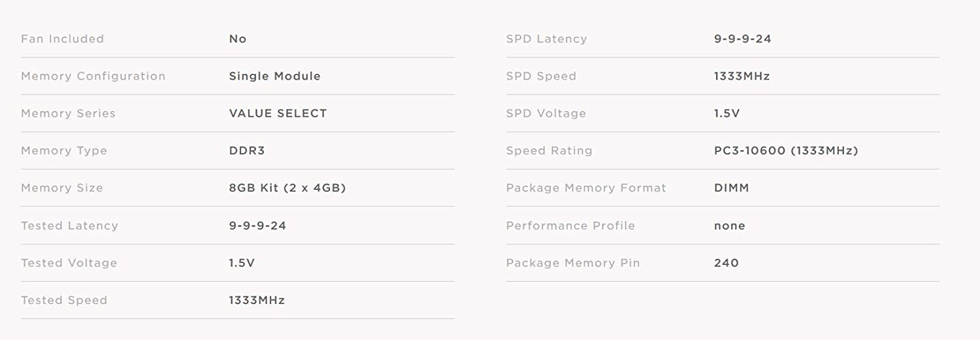Click the Tested Latency label
Viewport: 980px width, 340px height.
pos(69,226)
